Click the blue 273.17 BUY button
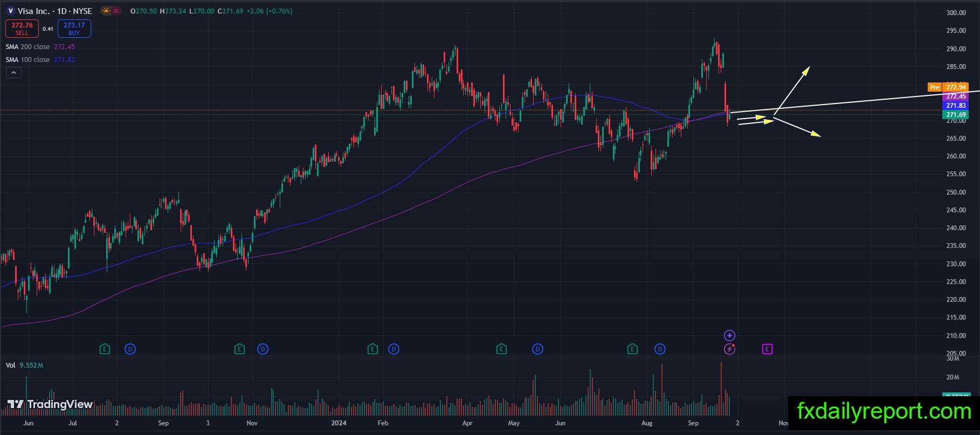The image size is (980, 435). coord(74,29)
